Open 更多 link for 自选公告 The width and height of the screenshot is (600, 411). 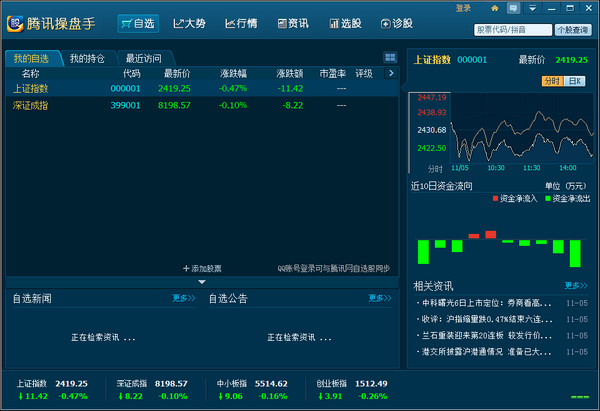(380, 298)
